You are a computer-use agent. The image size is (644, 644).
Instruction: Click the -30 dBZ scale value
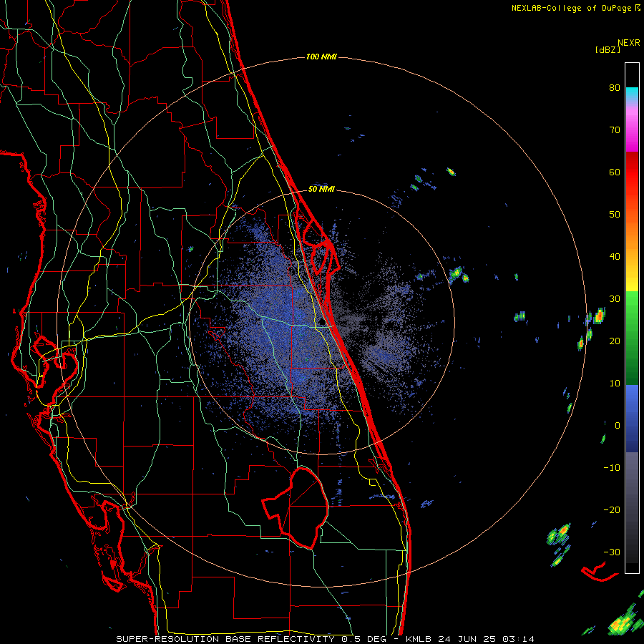(612, 552)
